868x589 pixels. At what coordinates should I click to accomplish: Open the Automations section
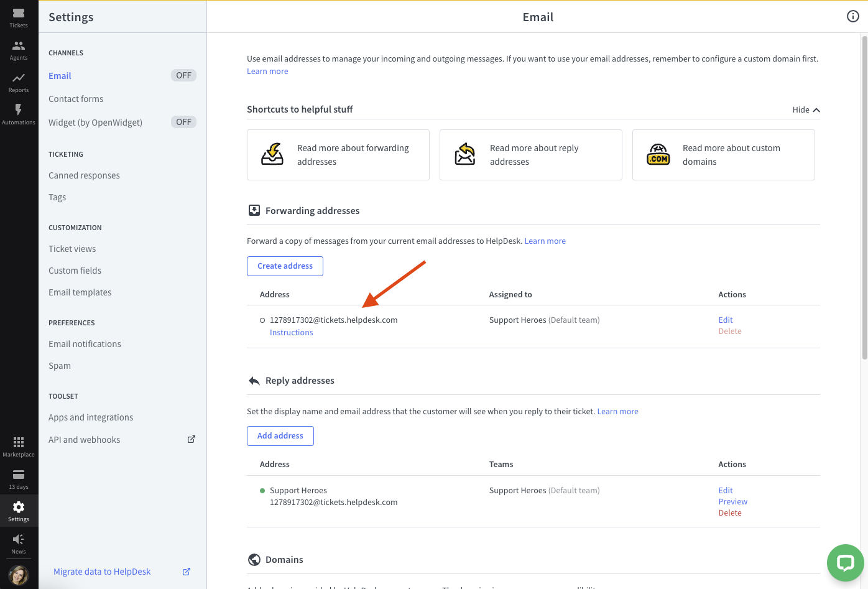(19, 114)
